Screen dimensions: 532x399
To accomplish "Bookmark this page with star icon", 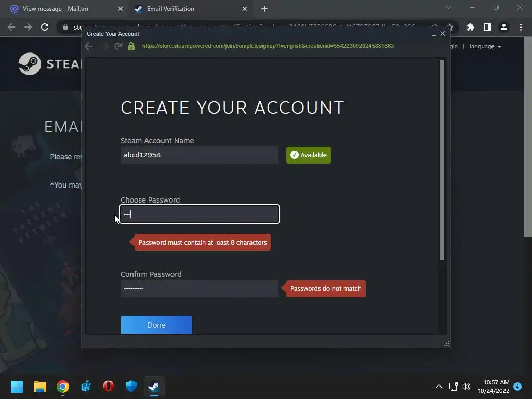I will pos(450,27).
